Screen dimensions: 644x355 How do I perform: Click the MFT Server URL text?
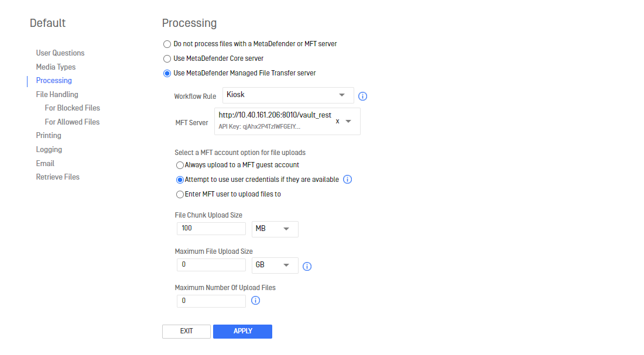pos(275,115)
